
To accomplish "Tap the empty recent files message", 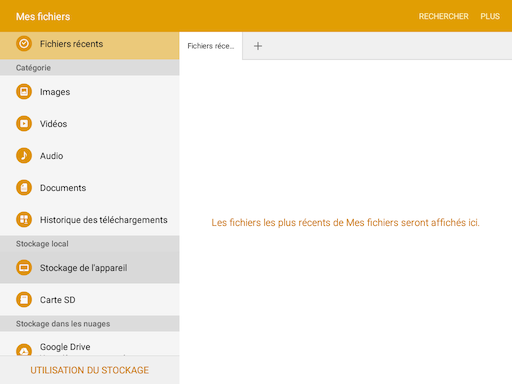I will pos(345,223).
